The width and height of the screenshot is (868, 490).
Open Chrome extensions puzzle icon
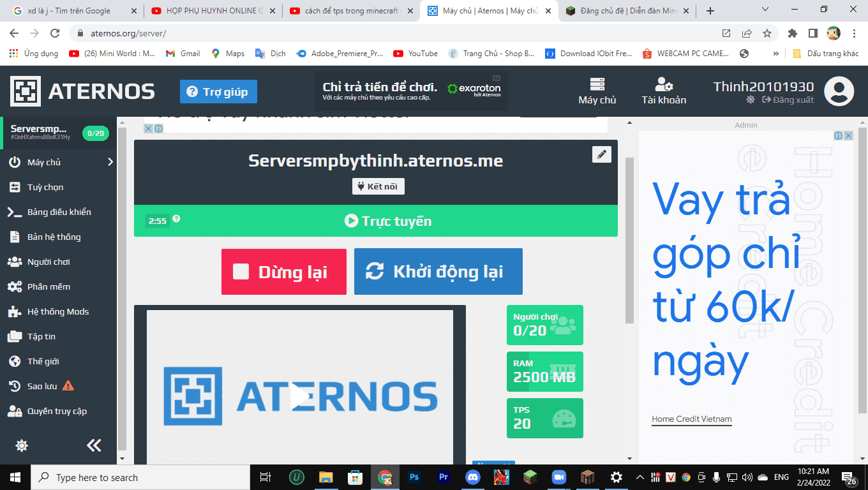tap(793, 33)
